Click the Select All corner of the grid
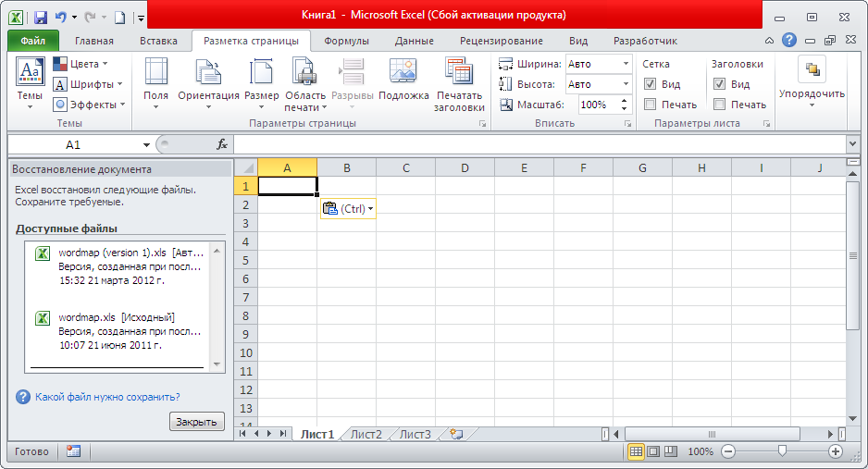This screenshot has width=868, height=469. click(246, 167)
